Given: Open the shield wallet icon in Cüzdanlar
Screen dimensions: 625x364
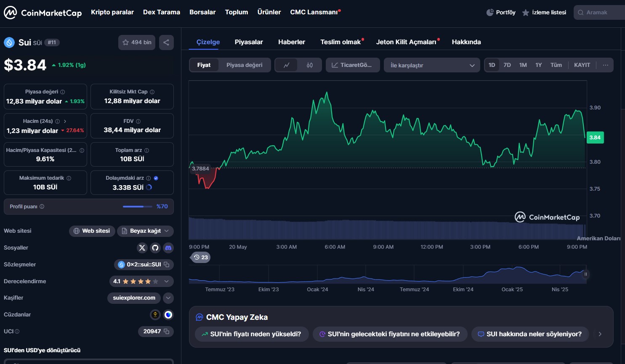Looking at the screenshot, I should pyautogui.click(x=168, y=315).
